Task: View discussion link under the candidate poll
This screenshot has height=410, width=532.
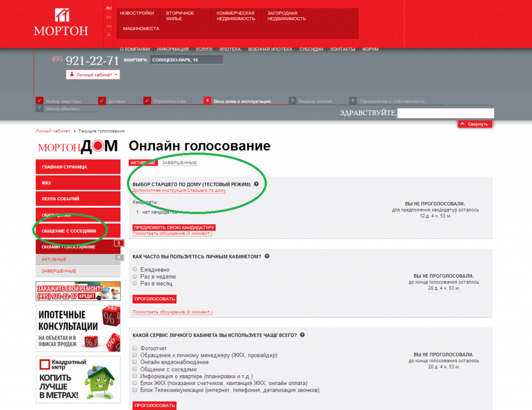Action: [x=172, y=234]
